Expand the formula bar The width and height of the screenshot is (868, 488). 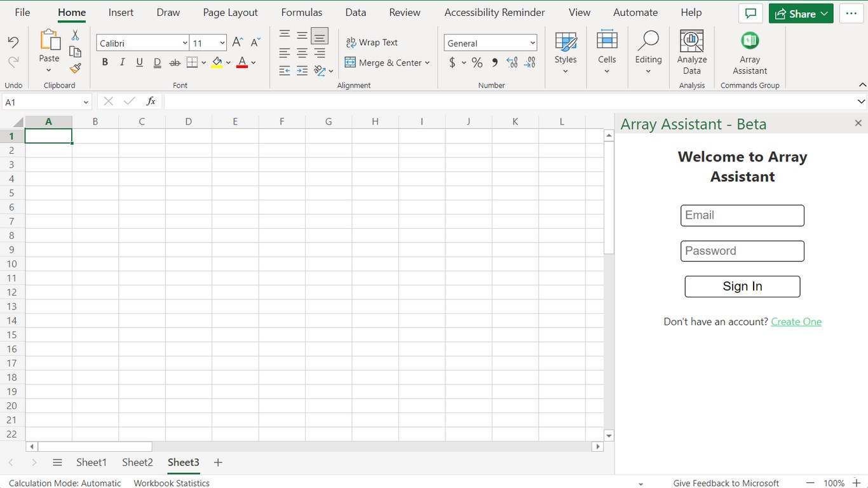[x=861, y=102]
